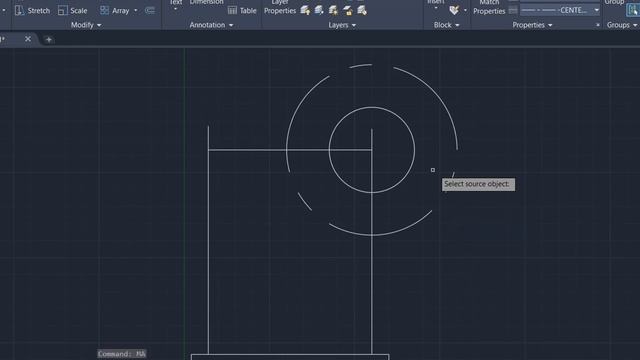Image resolution: width=640 pixels, height=360 pixels.
Task: Open Properties panel dialog launcher arrow
Action: [x=598, y=25]
